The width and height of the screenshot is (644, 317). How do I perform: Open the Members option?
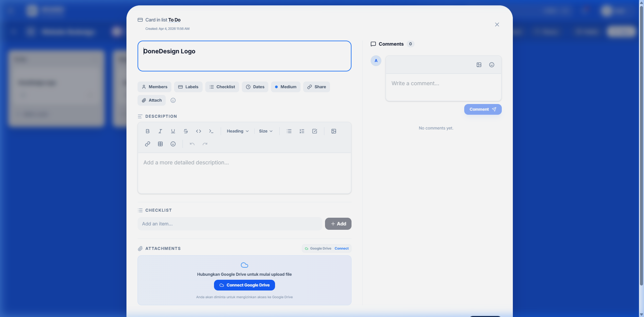[154, 87]
